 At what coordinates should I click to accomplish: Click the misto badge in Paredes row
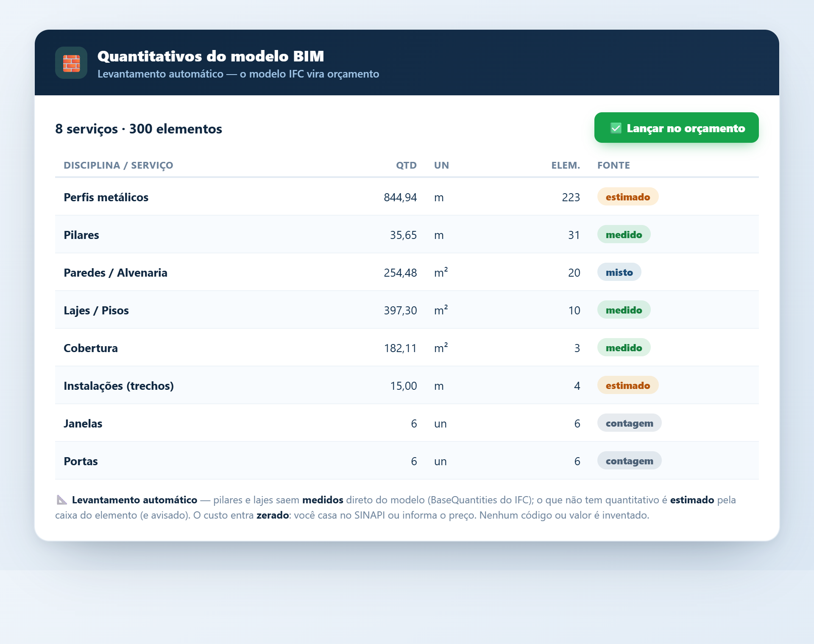619,272
